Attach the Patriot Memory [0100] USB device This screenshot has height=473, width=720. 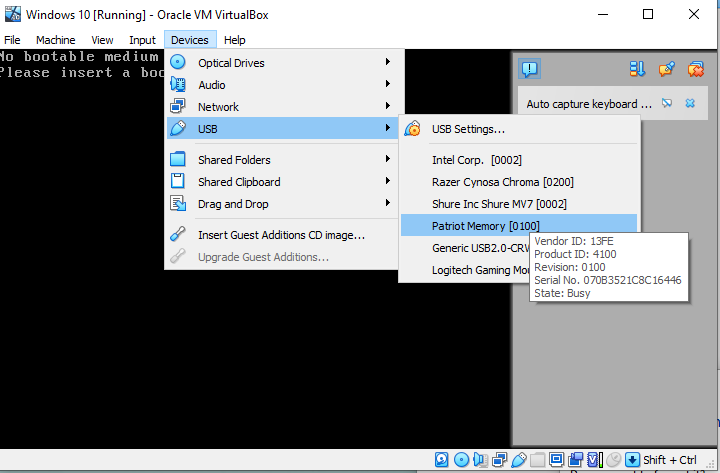[519, 225]
